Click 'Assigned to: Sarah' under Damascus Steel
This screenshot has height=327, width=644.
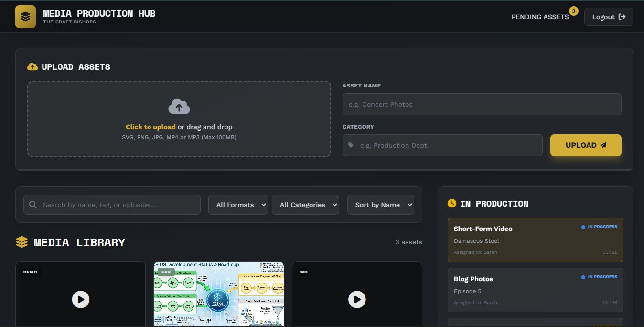475,252
